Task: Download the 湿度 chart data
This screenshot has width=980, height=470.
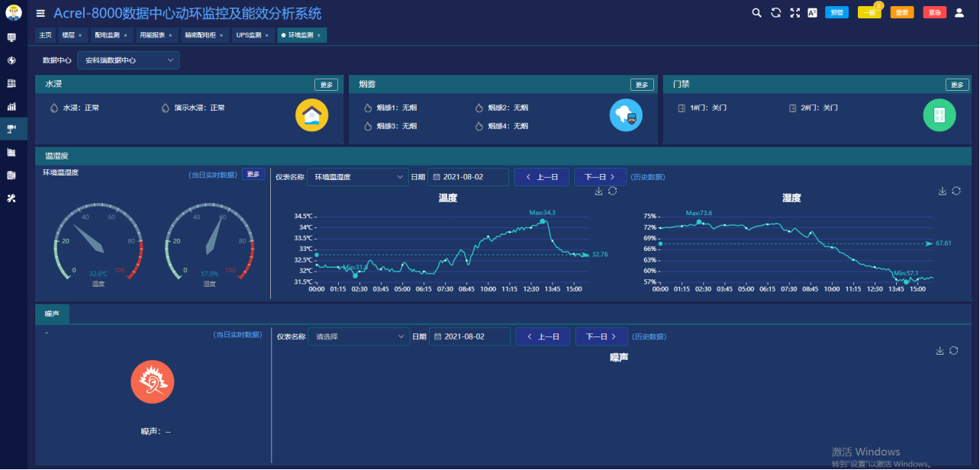Action: click(943, 191)
